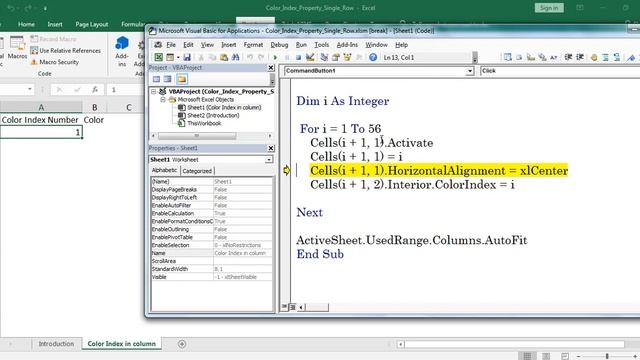Switch Excel to Page Layout view
This screenshot has height=360, width=640.
[546, 356]
